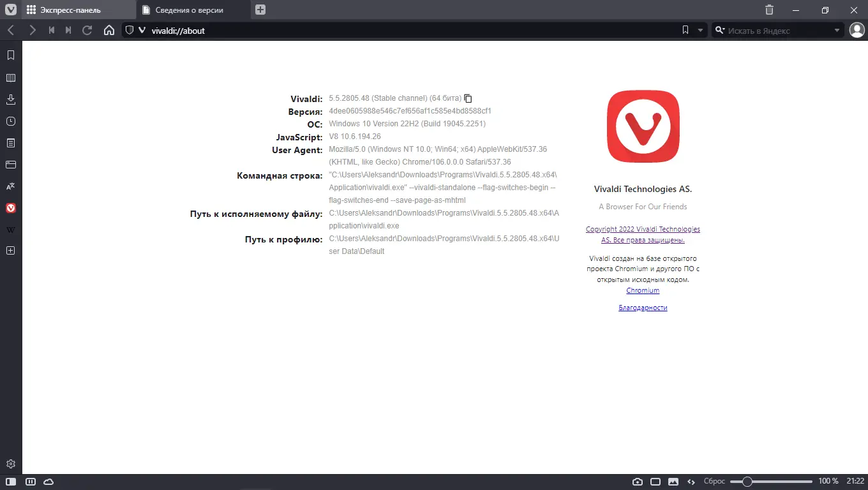Toggle tab tiling in status bar

click(655, 481)
